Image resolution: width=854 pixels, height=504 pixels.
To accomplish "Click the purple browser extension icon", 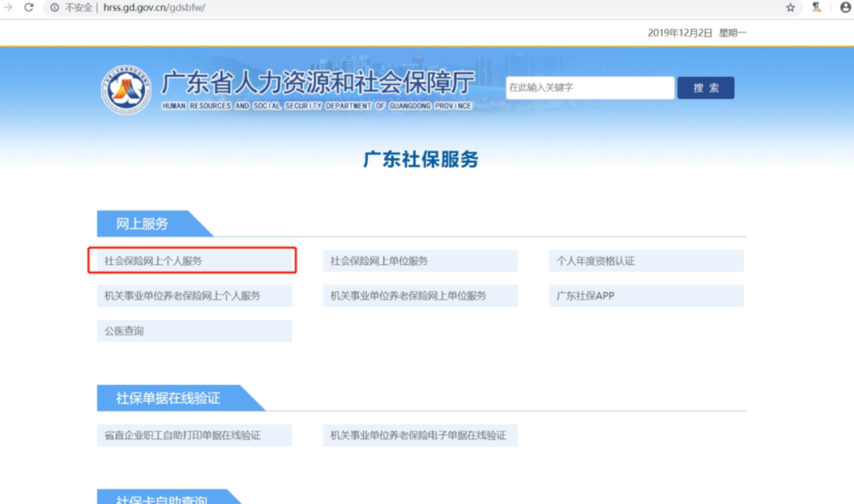I will pyautogui.click(x=816, y=8).
